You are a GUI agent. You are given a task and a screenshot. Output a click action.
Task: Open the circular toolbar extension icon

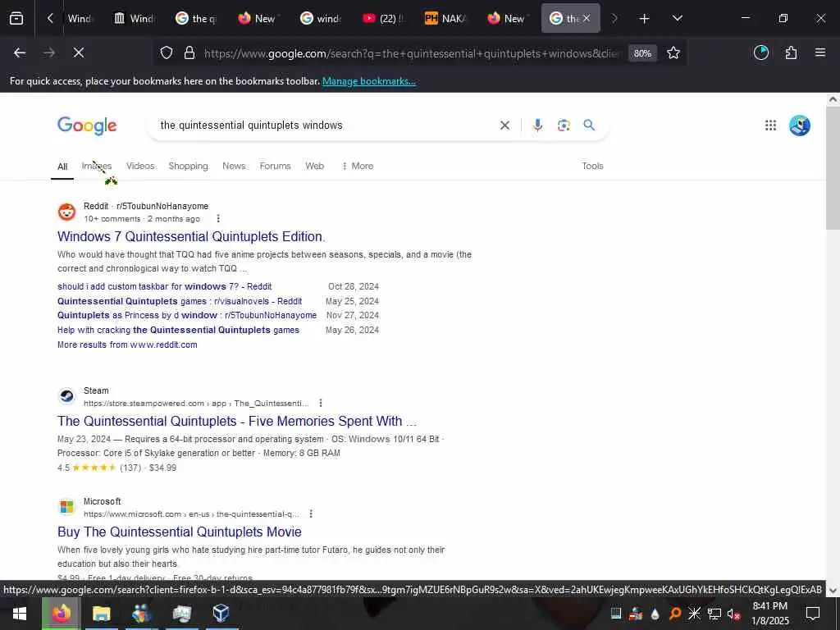tap(760, 52)
